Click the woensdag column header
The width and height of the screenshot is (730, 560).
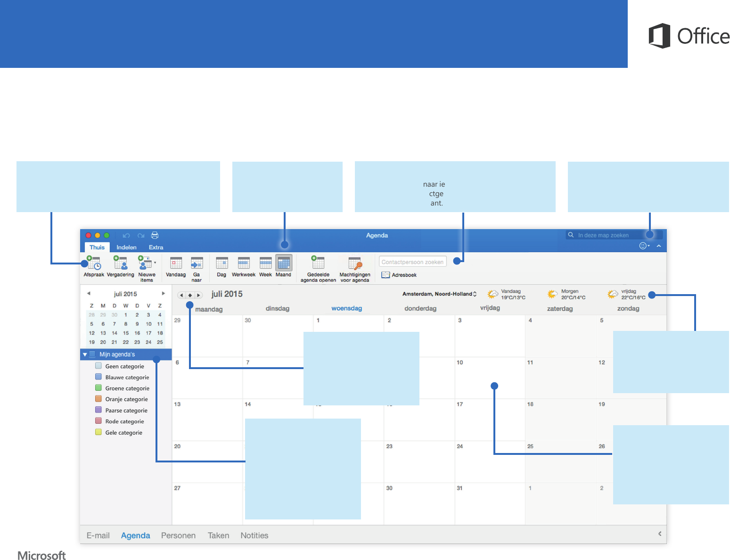tap(347, 308)
